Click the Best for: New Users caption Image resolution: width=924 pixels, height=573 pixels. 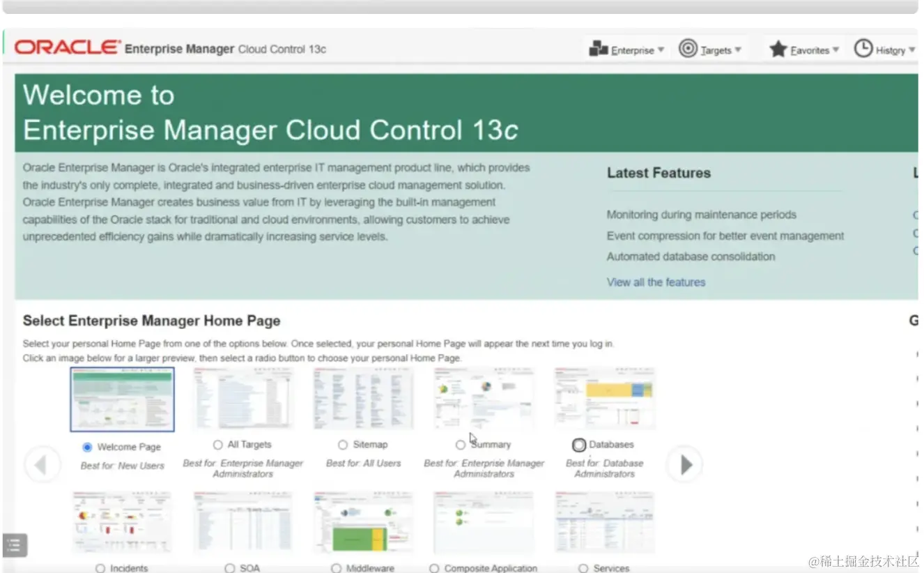click(x=123, y=466)
